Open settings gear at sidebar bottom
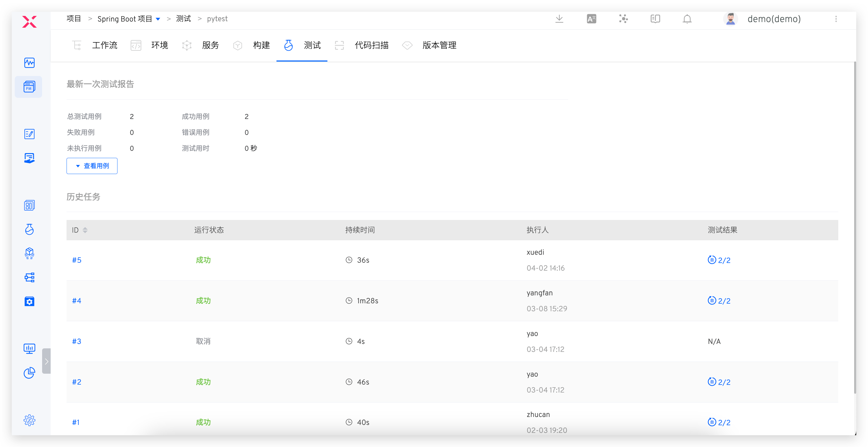The height and width of the screenshot is (447, 868). coord(29,420)
